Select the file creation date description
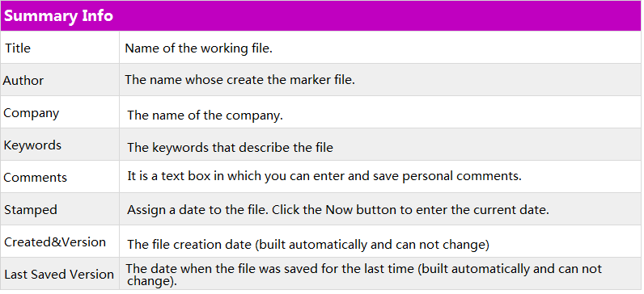644x294 pixels. coord(308,245)
